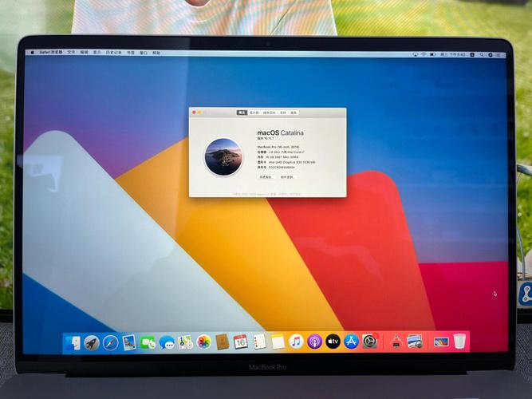Switch to the 显示器 (Displays) tab
This screenshot has height=399, width=532.
point(254,113)
